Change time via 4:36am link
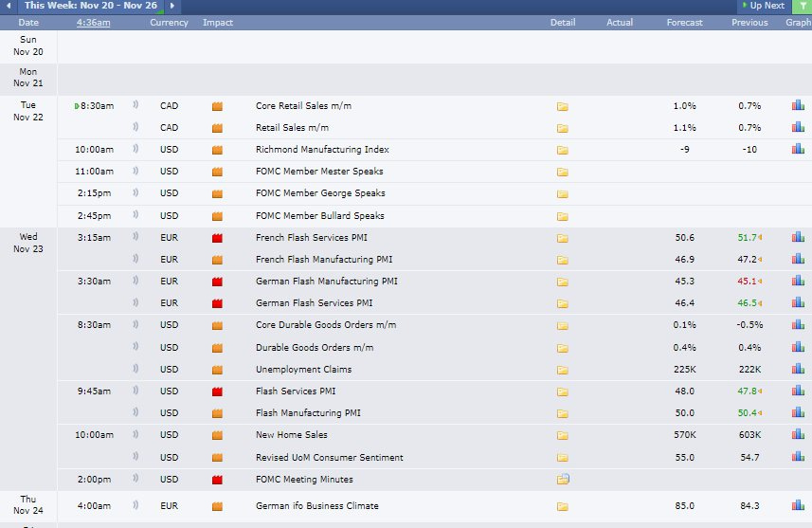This screenshot has width=812, height=528. point(93,23)
